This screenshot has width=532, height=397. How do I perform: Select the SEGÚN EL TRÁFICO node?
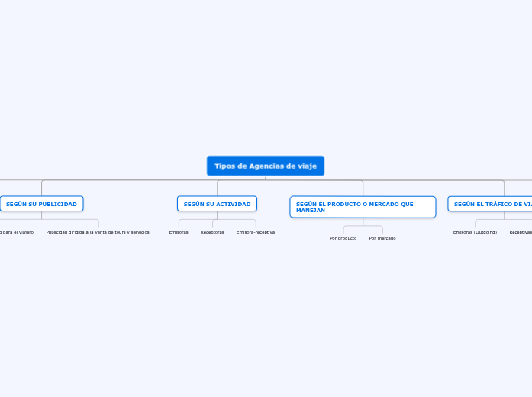point(492,204)
